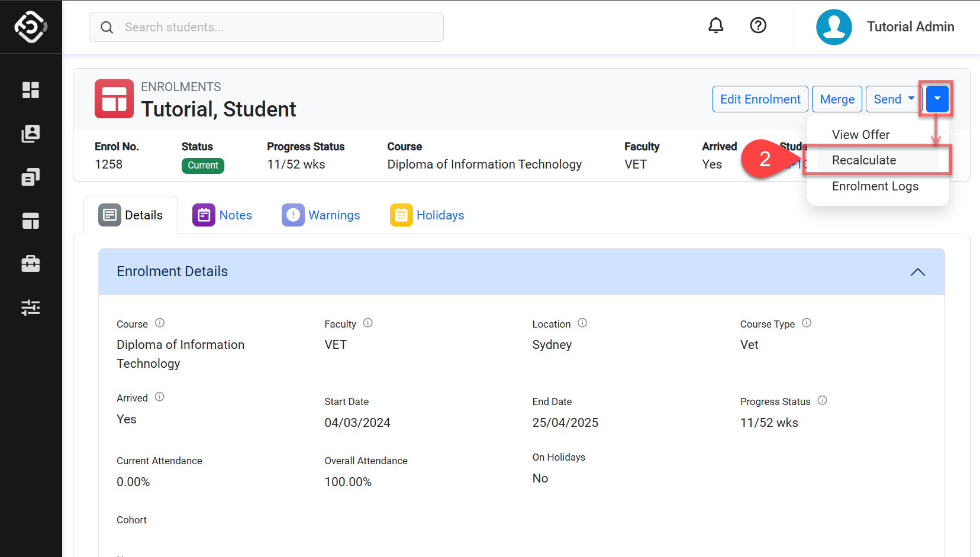Click the app logo in top-left corner
The width and height of the screenshot is (980, 557).
point(31,27)
